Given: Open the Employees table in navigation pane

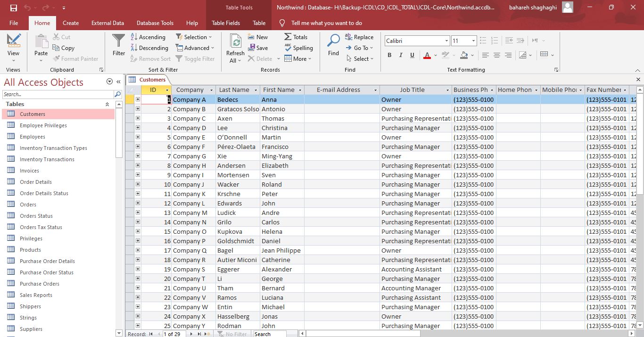Looking at the screenshot, I should (x=33, y=137).
